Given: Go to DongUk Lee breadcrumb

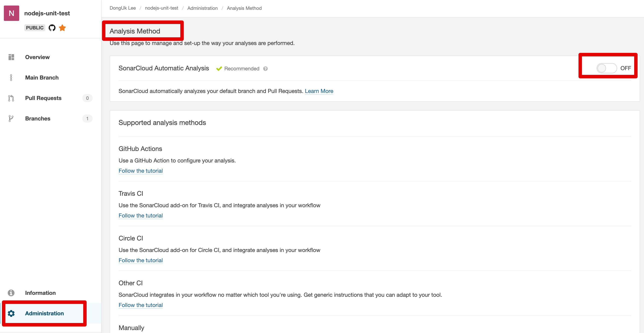Looking at the screenshot, I should 122,8.
